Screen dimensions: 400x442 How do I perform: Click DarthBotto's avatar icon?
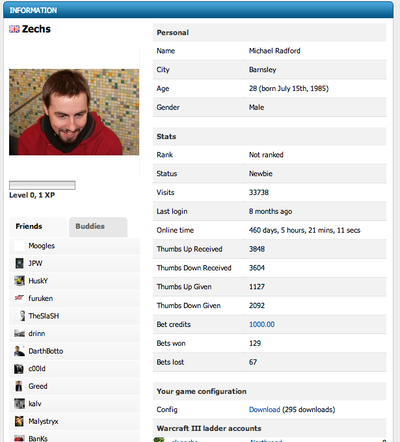[19, 351]
